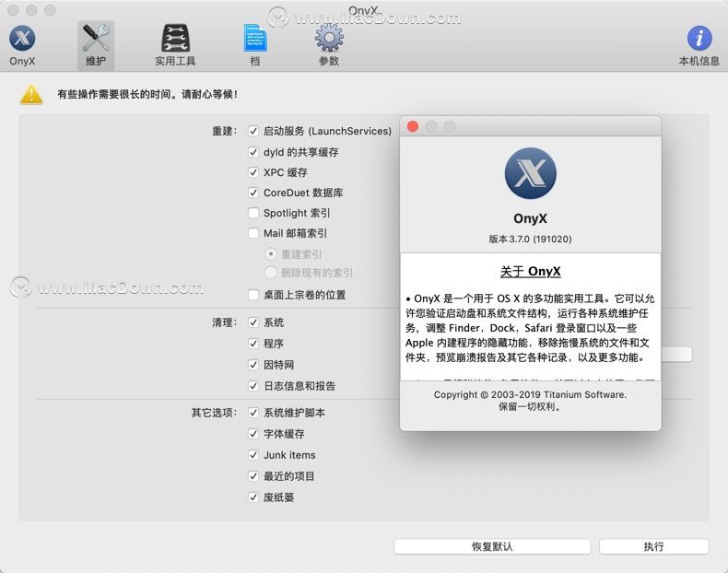Click the 版本 3.7.0 (191020) text
This screenshot has width=728, height=573.
pos(530,239)
